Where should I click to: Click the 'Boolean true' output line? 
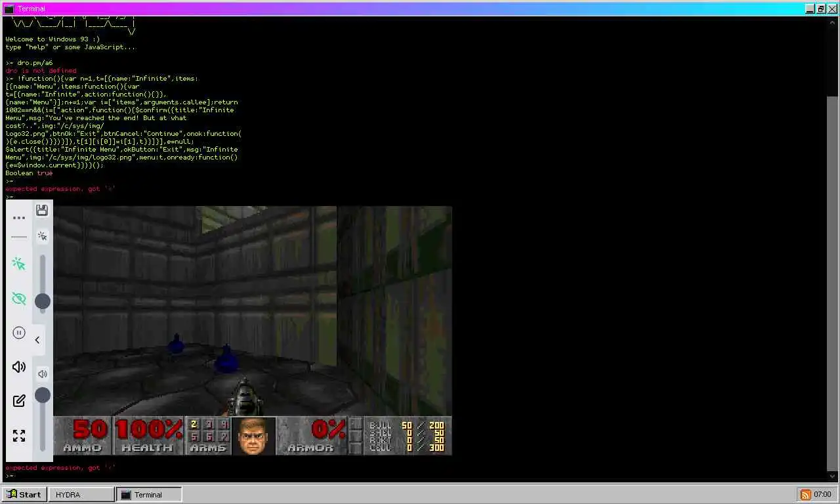pyautogui.click(x=29, y=173)
